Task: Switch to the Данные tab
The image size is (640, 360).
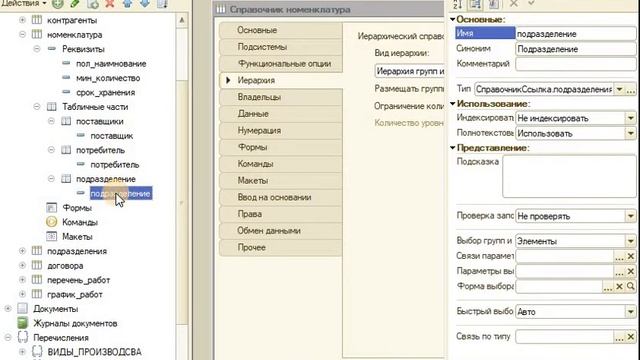Action: pos(281,114)
